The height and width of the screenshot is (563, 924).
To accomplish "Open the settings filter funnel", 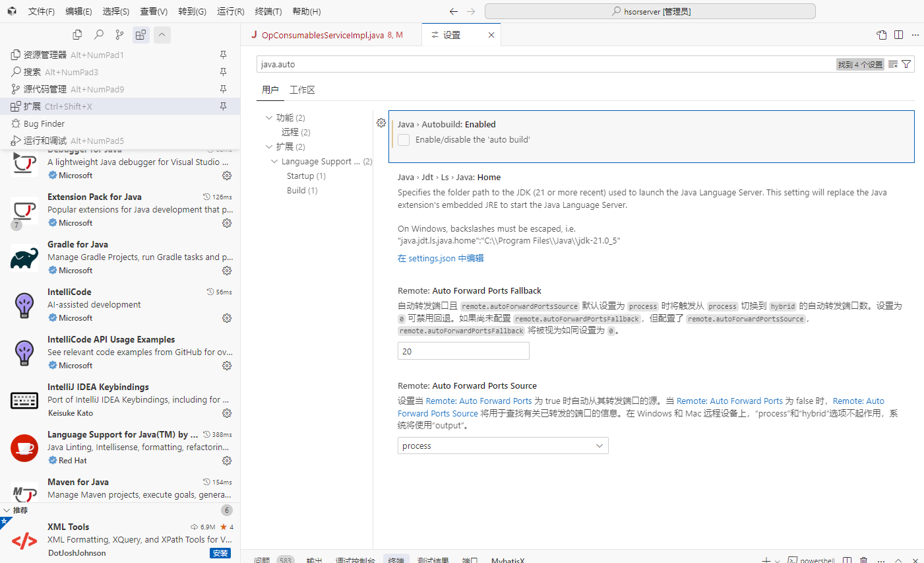I will pos(906,64).
